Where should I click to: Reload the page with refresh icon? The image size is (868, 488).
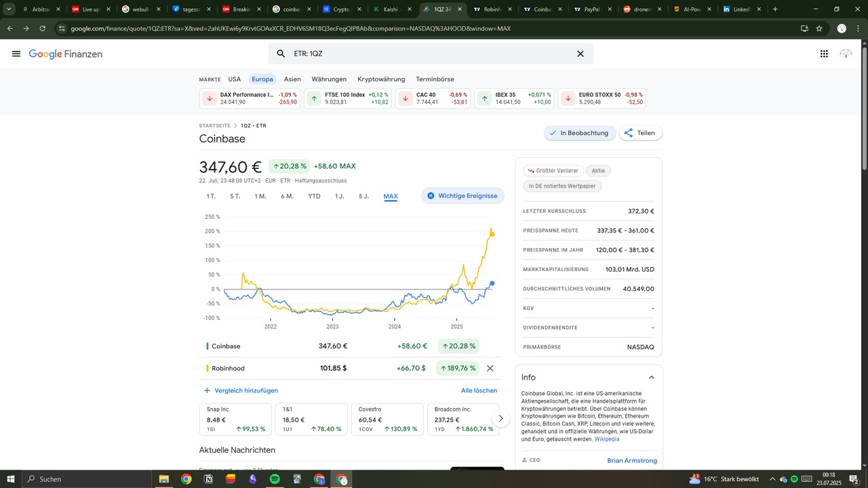pos(42,28)
